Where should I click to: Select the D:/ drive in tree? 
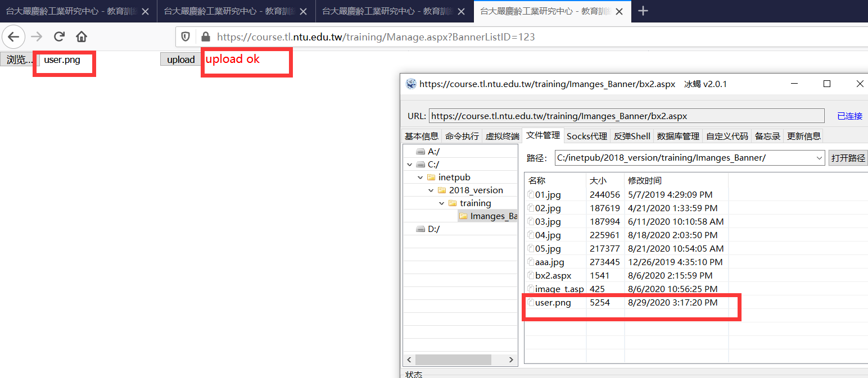[433, 229]
